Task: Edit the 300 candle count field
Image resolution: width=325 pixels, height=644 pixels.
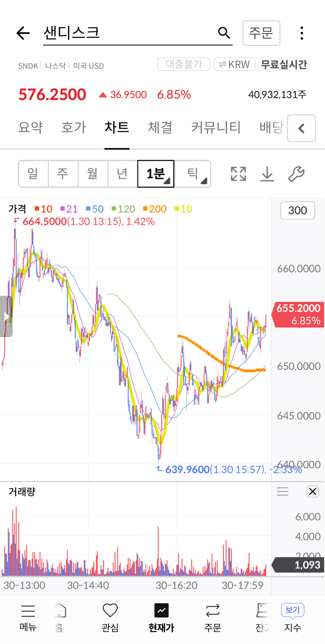Action: (x=297, y=211)
